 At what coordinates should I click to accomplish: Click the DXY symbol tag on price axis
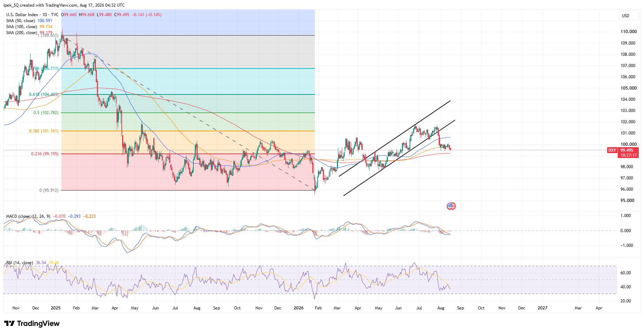612,150
